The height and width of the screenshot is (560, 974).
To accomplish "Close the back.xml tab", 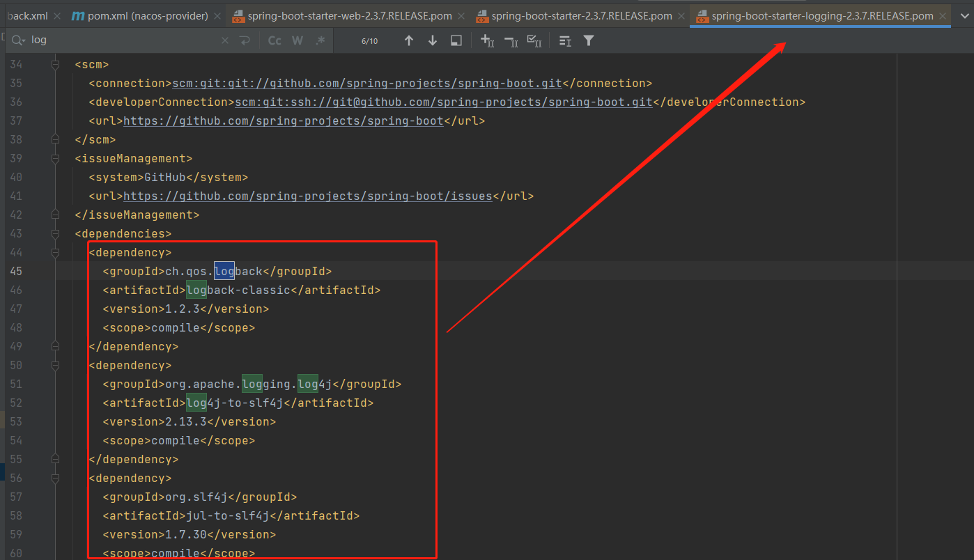I will tap(57, 15).
